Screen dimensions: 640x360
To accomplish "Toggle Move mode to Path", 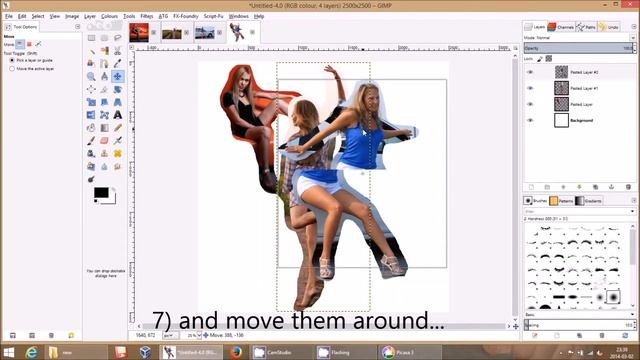I will pos(38,44).
